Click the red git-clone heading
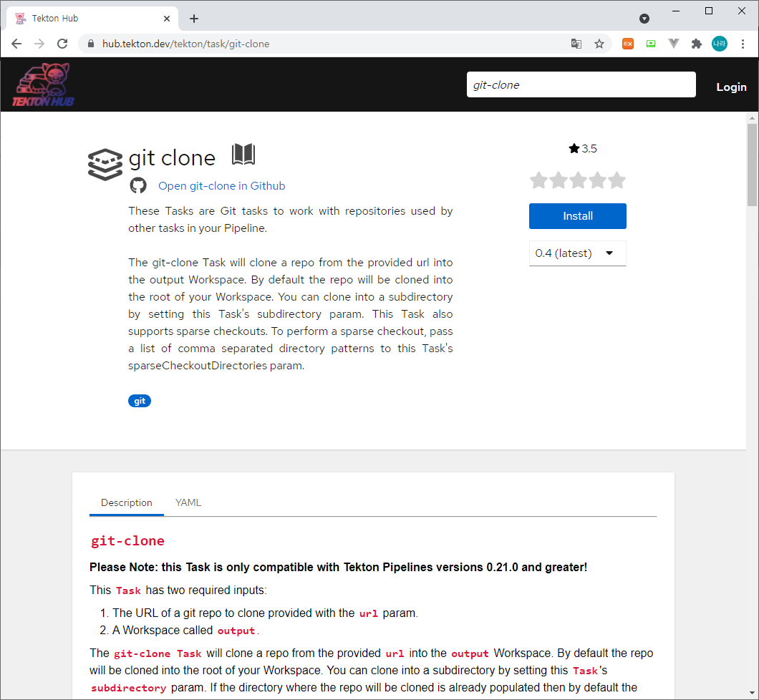Screen dimensions: 759x700 coord(127,540)
